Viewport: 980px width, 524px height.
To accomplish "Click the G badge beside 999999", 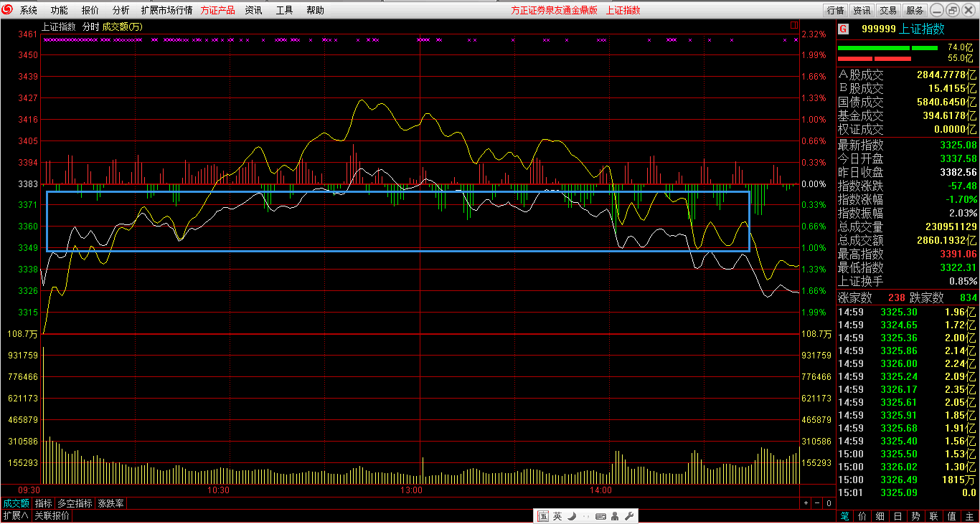I will click(843, 29).
